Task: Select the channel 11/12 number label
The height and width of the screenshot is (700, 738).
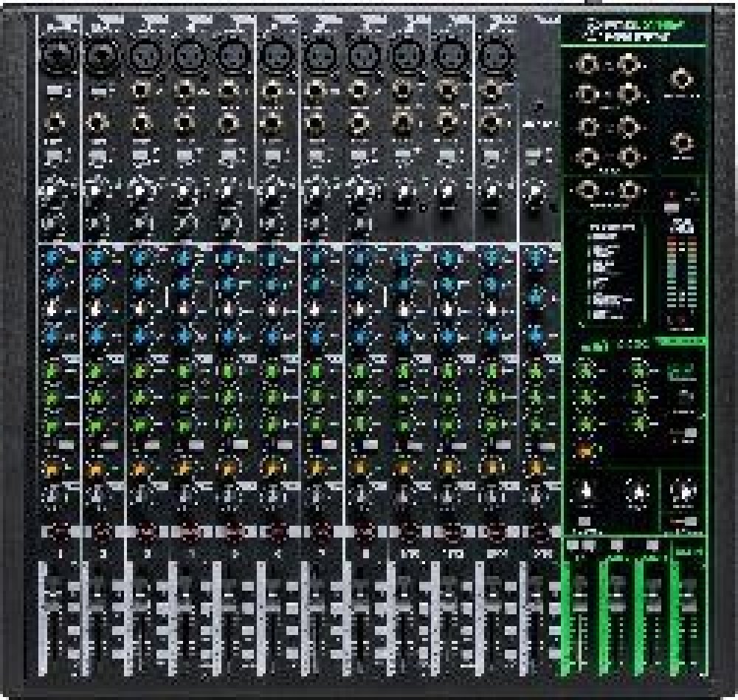Action: click(450, 552)
